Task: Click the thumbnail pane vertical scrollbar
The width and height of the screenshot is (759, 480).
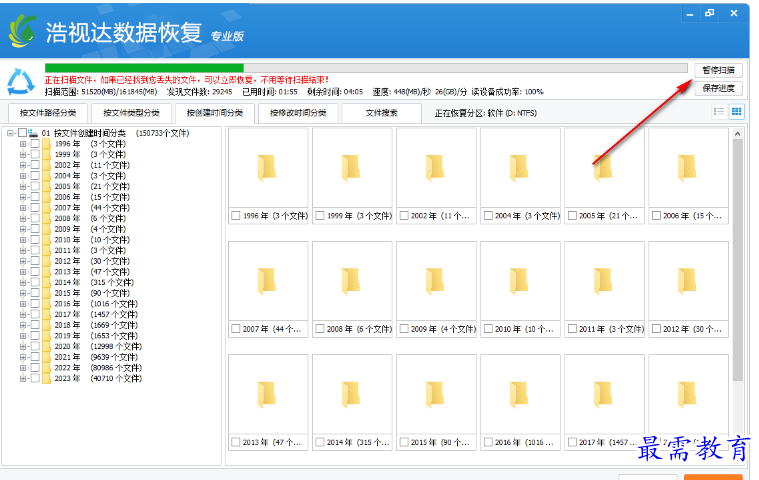Action: point(737,260)
